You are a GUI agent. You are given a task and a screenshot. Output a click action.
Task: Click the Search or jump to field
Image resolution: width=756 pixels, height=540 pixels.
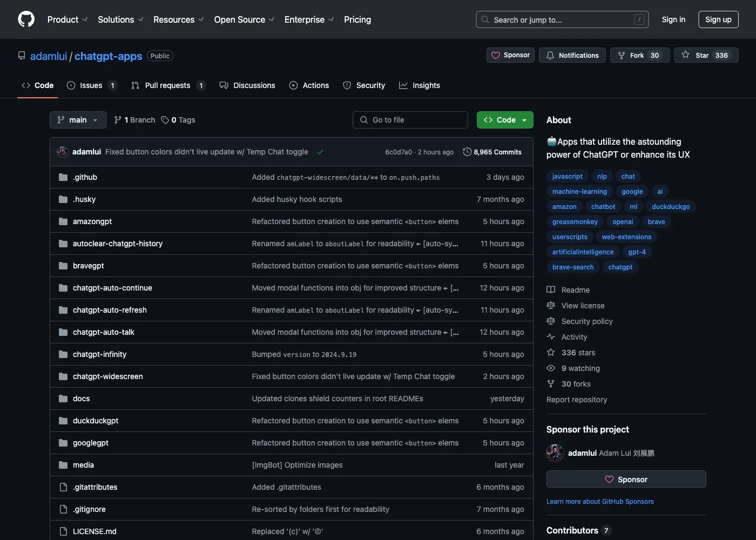[562, 19]
